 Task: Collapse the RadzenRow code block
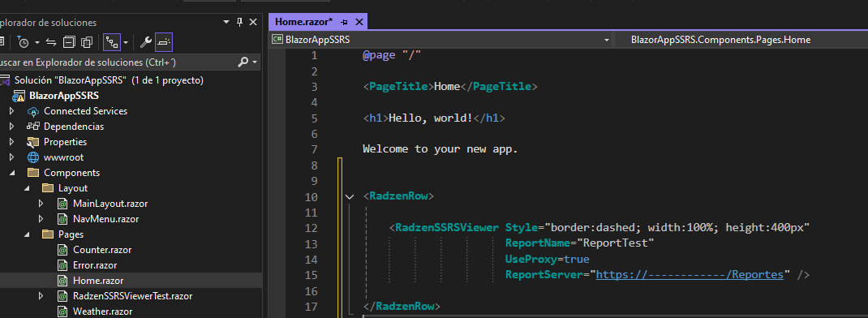point(350,196)
